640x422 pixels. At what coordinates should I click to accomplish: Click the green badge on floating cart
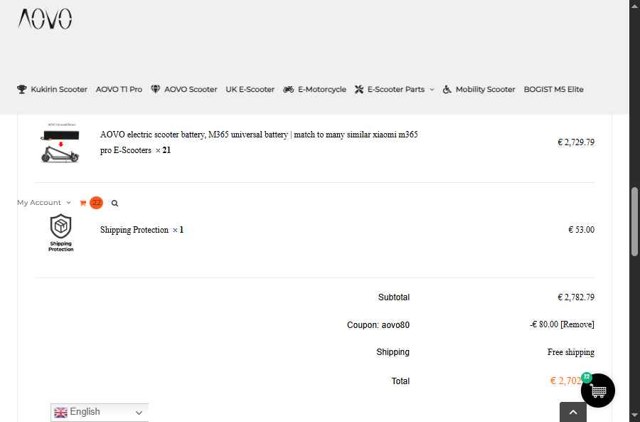pos(587,377)
